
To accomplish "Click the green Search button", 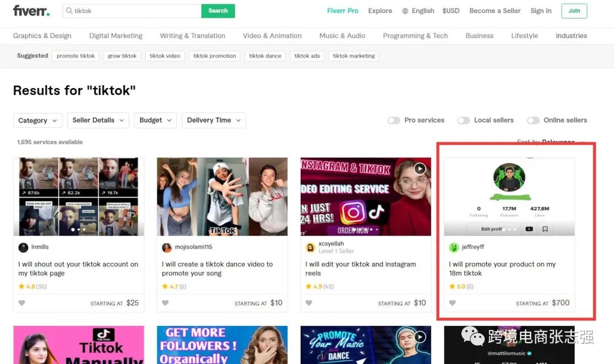I will [218, 11].
